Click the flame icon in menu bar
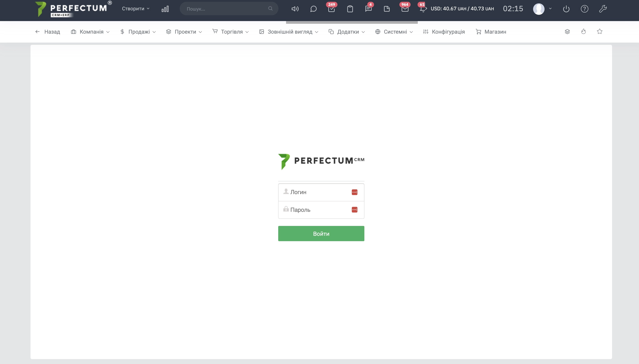Viewport: 639px width, 364px height. [583, 32]
